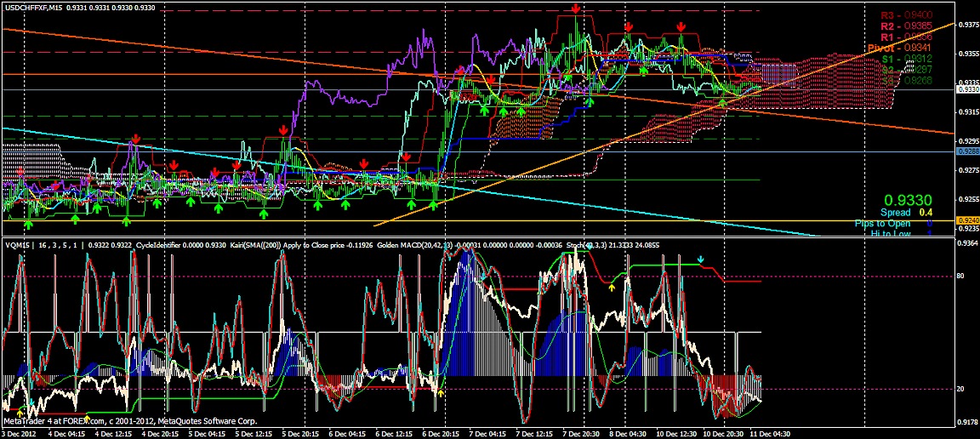This screenshot has width=980, height=439.
Task: Select the yellow up arrow near level 80
Action: [x=612, y=288]
